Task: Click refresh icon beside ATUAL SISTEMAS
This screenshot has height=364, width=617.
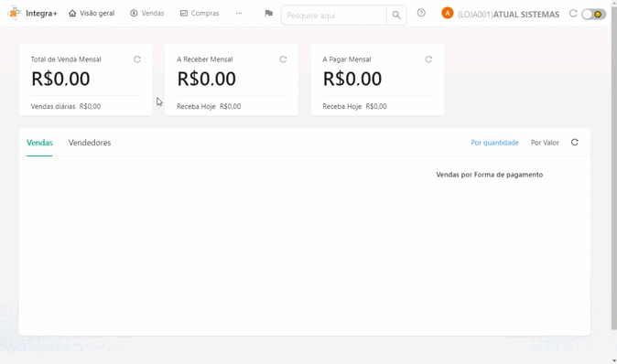Action: coord(573,14)
